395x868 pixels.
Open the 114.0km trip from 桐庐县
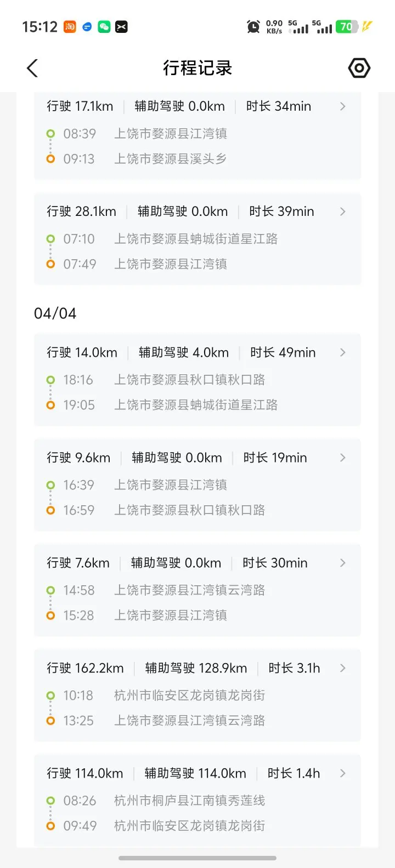pyautogui.click(x=198, y=800)
